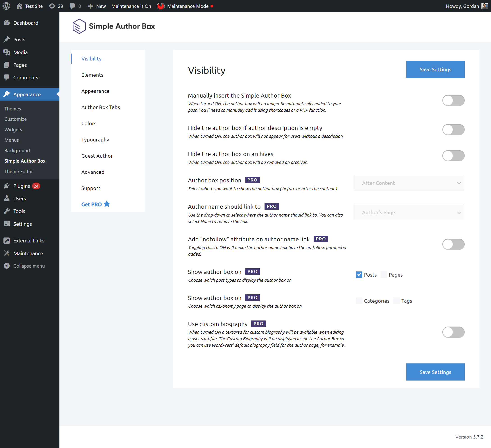
Task: Click the Appearance paintbrush icon
Action: [x=7, y=94]
